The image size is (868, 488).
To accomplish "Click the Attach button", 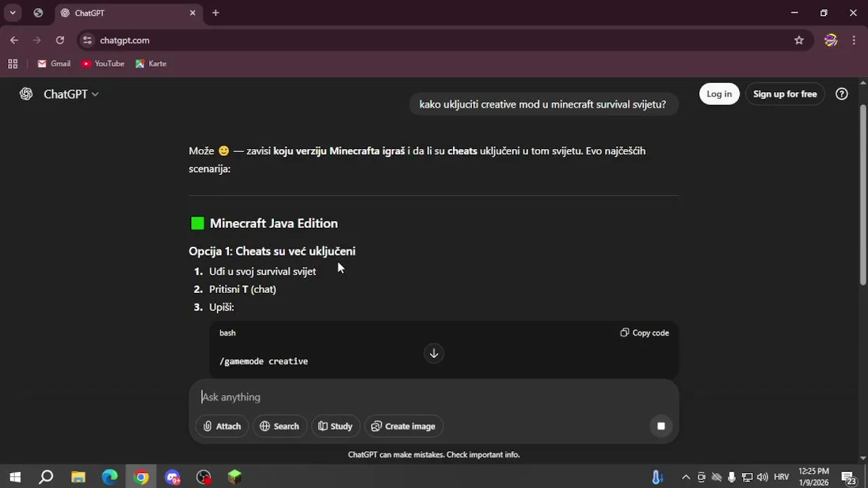I will tap(222, 426).
